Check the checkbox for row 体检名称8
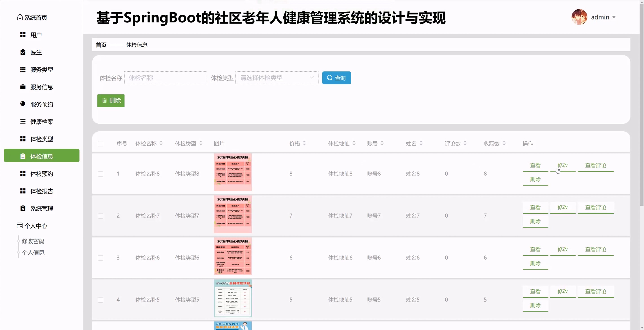The height and width of the screenshot is (330, 644). coord(101,174)
